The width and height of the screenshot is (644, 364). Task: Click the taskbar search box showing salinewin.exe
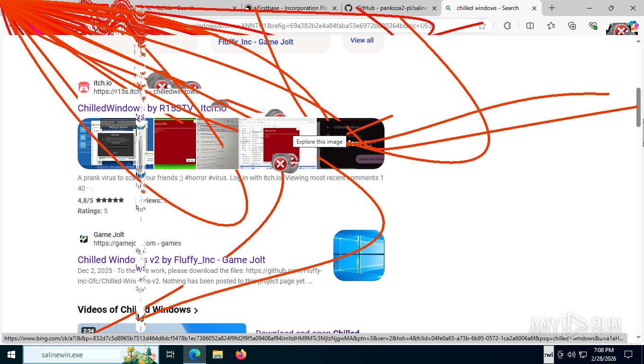pyautogui.click(x=91, y=355)
